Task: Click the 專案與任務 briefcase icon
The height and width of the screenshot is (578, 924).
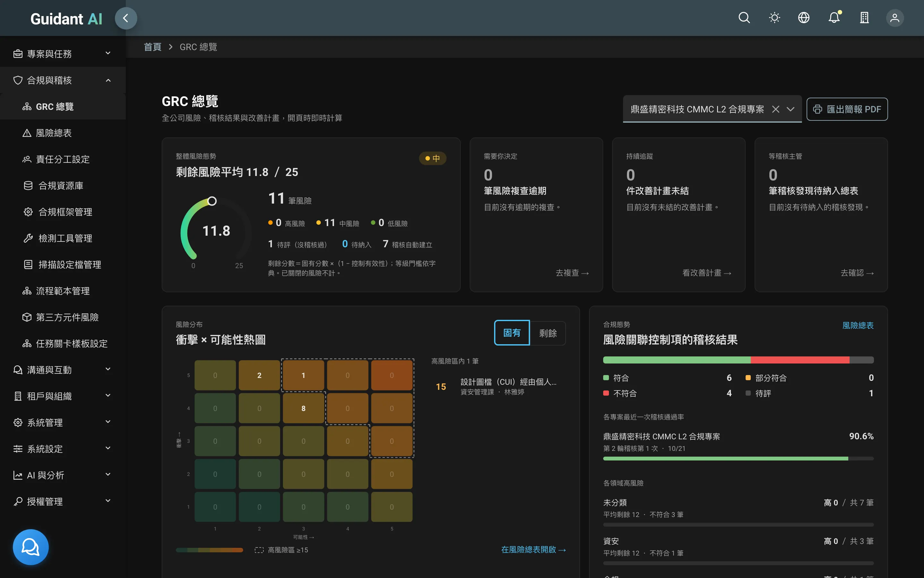Action: click(x=18, y=54)
